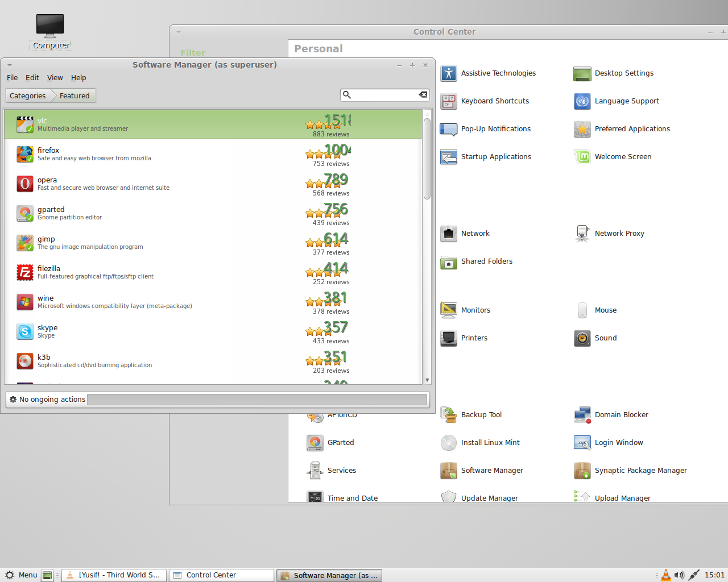Click the Shared Folders icon
Image resolution: width=728 pixels, height=582 pixels.
[449, 261]
